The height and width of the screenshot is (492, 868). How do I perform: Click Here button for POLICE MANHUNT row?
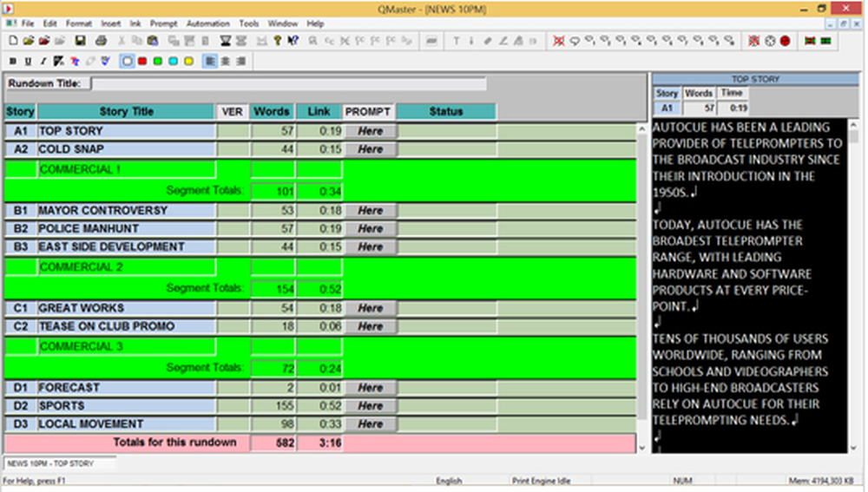[x=370, y=228]
